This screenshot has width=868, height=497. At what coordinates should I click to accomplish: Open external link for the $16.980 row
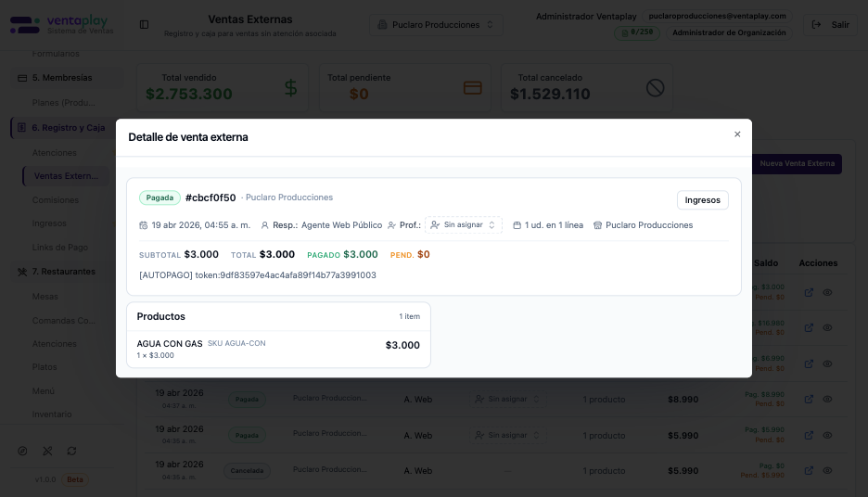coord(809,327)
